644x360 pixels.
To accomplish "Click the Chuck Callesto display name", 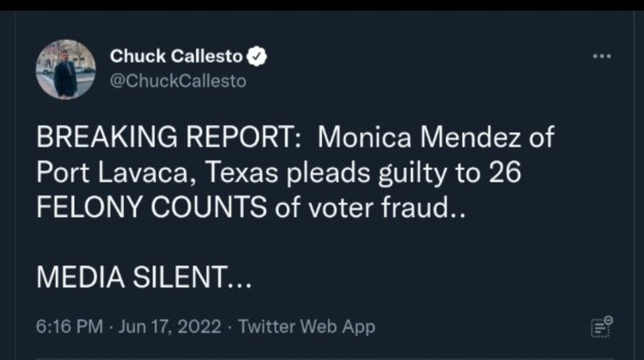I will tap(176, 57).
